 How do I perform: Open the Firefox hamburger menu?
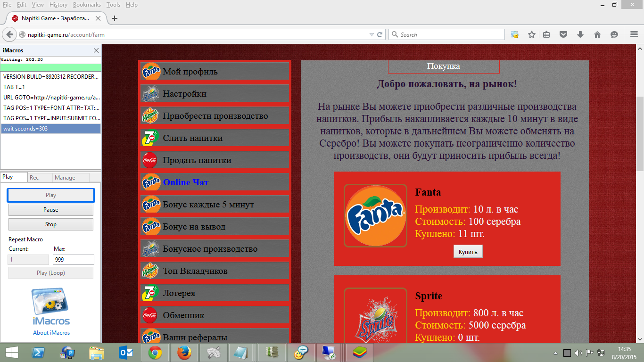coord(634,34)
